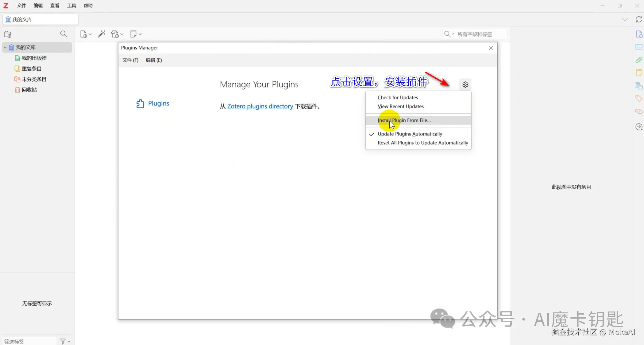Expand the new note dropdown

pos(140,34)
